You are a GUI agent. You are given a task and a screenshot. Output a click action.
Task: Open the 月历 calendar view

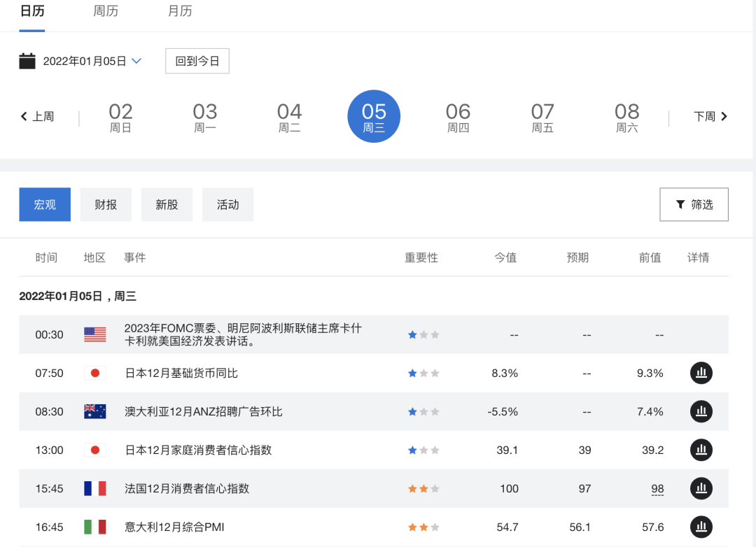point(180,11)
